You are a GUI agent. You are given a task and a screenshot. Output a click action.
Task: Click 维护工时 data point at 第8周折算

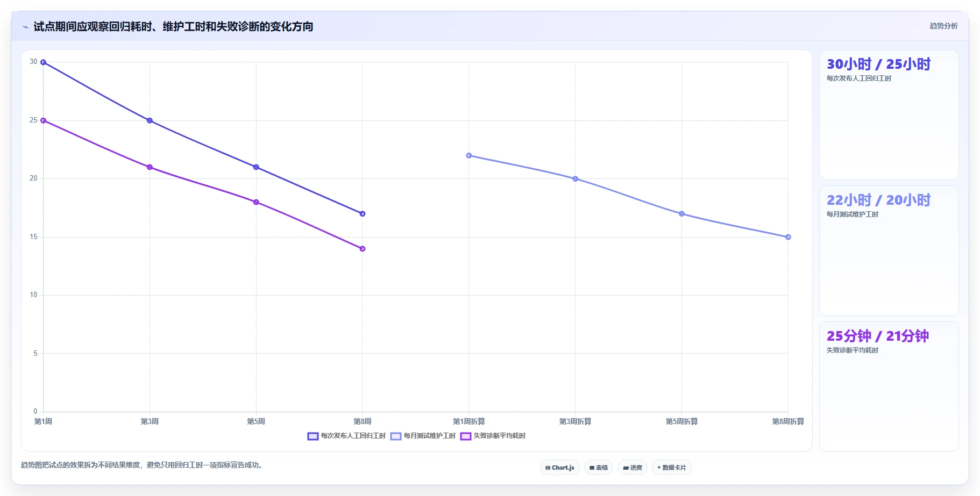click(x=788, y=237)
